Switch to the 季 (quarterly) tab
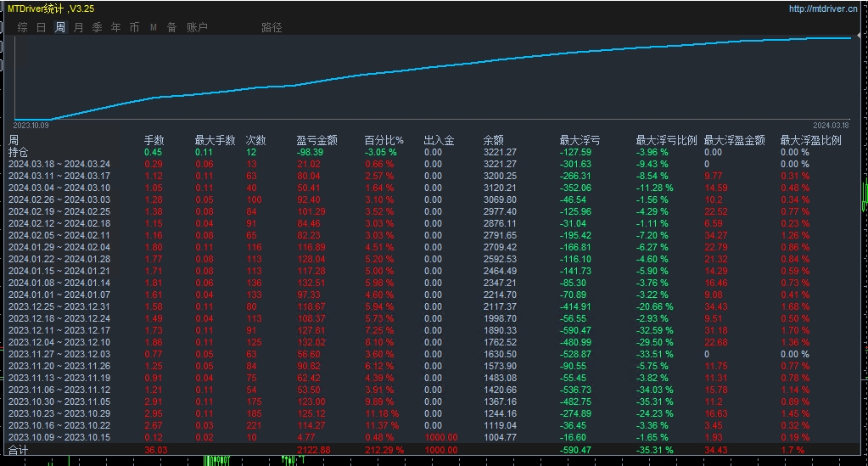This screenshot has width=868, height=466. [97, 27]
